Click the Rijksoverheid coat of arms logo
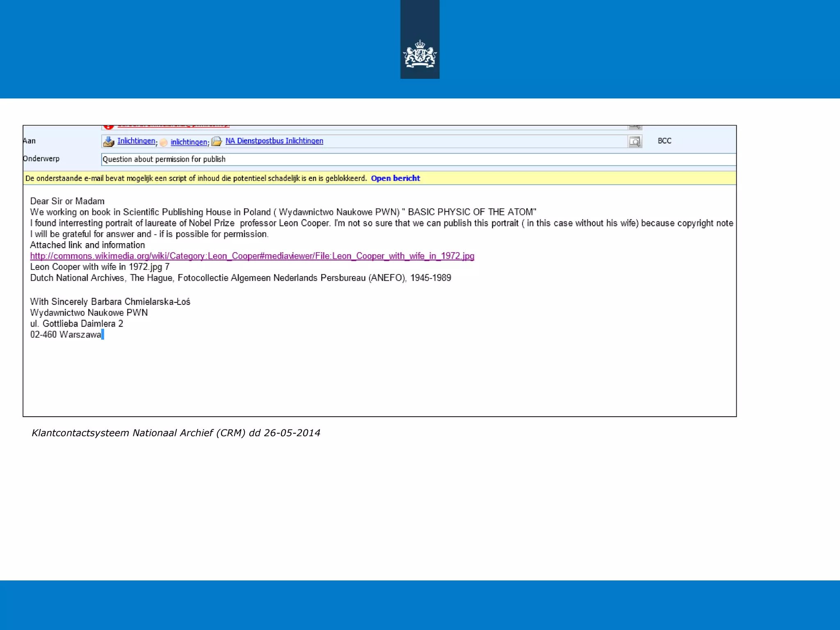840x630 pixels. [420, 54]
